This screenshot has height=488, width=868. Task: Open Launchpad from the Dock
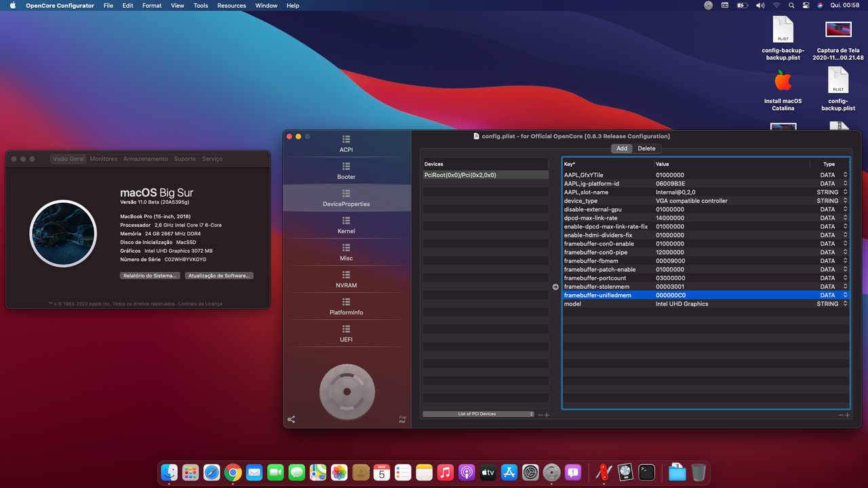[x=191, y=472]
